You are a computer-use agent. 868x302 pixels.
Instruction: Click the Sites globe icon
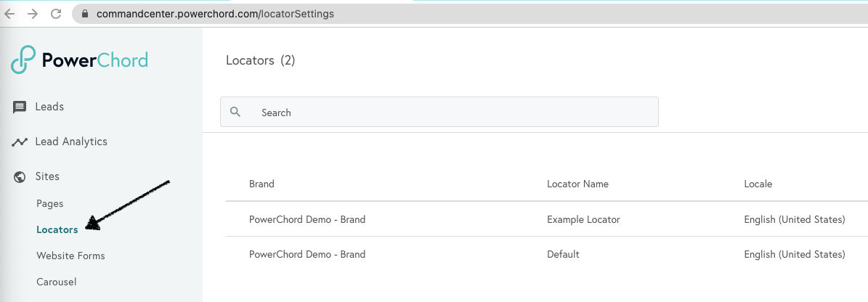(20, 176)
